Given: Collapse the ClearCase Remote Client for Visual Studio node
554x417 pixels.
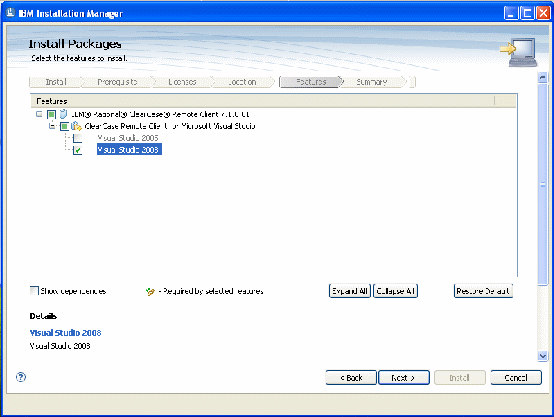Looking at the screenshot, I should (x=52, y=126).
